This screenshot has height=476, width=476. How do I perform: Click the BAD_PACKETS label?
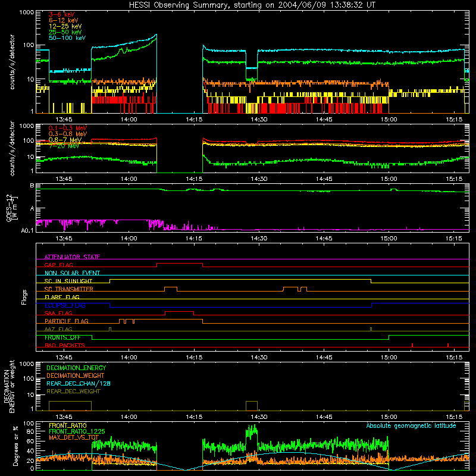click(65, 345)
